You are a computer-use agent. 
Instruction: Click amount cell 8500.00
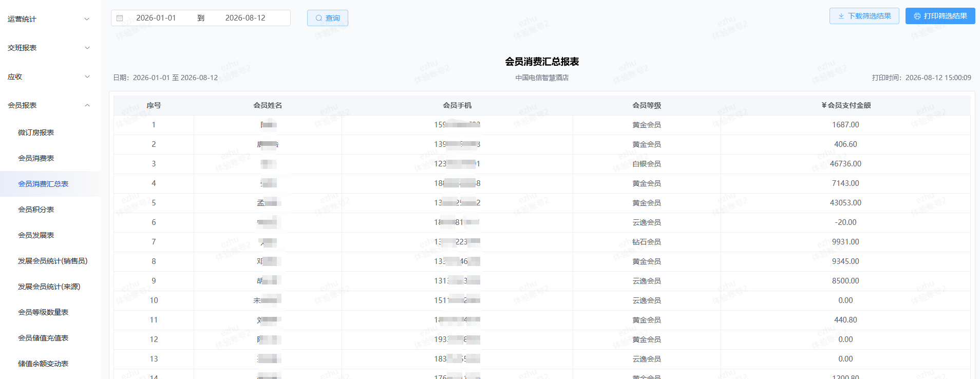point(845,281)
